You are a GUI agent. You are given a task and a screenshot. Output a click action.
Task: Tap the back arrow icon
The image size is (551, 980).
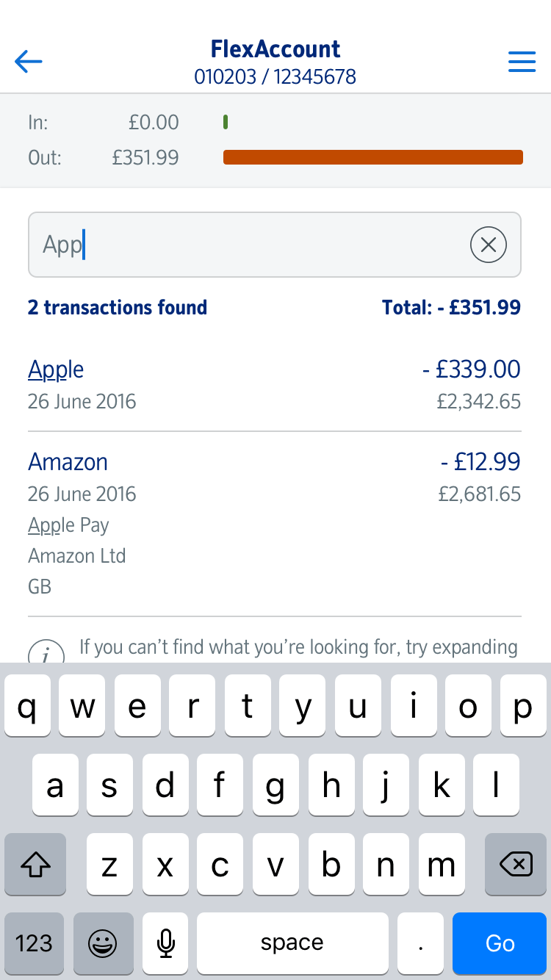point(29,62)
